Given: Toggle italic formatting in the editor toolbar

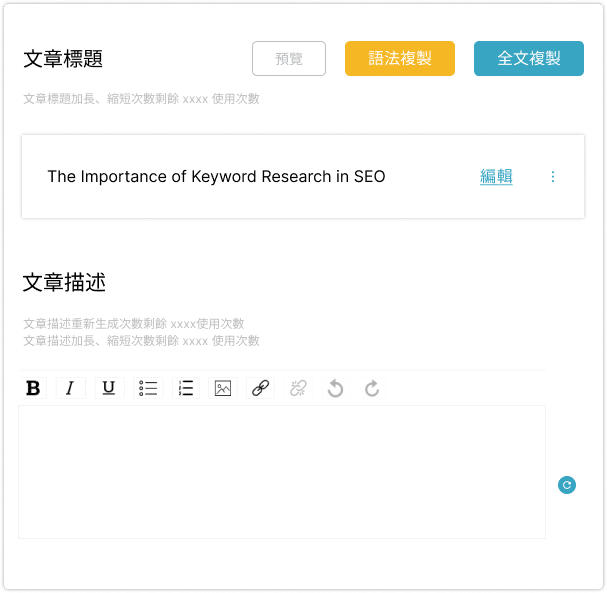Looking at the screenshot, I should 70,388.
